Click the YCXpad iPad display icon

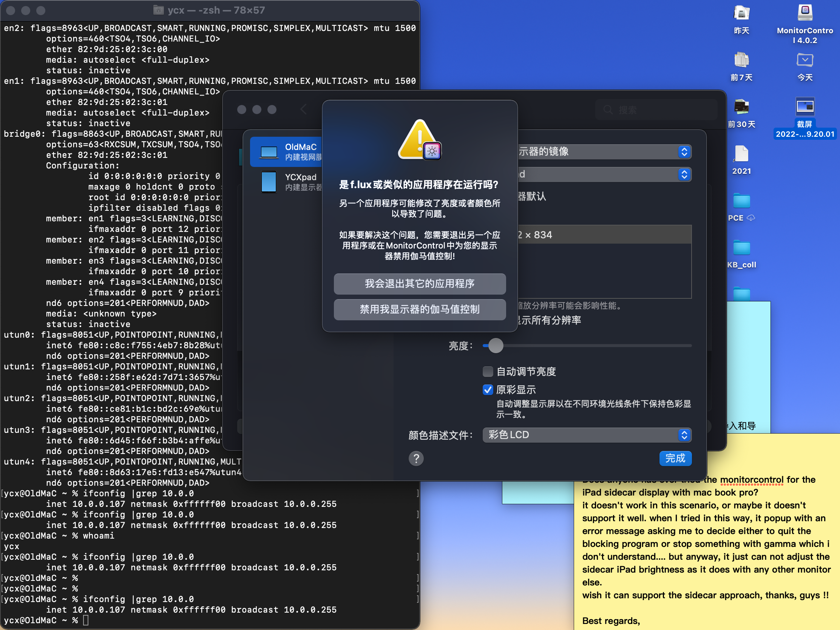tap(269, 182)
